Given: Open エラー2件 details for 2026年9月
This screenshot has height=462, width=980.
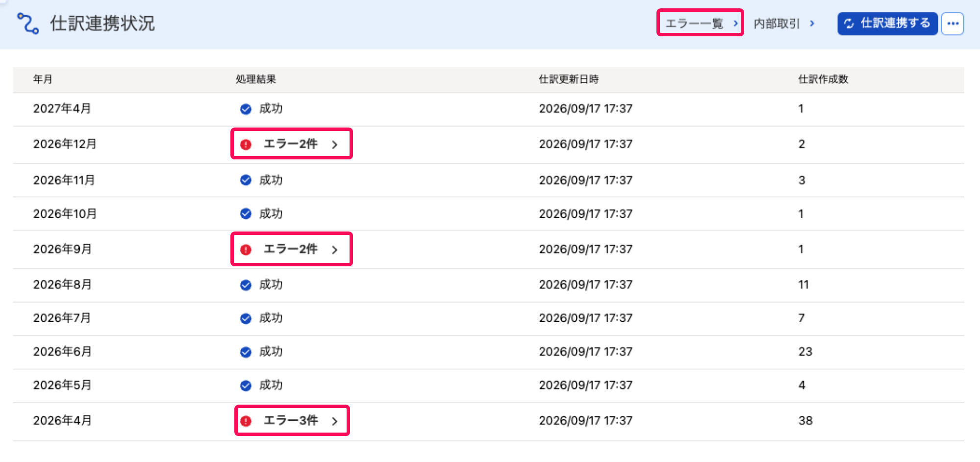Looking at the screenshot, I should click(291, 249).
